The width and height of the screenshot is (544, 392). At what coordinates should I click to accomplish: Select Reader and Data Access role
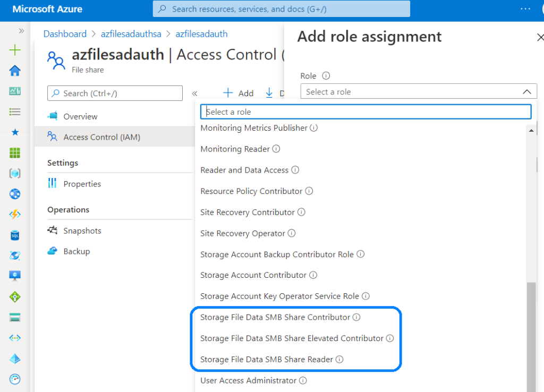[244, 170]
